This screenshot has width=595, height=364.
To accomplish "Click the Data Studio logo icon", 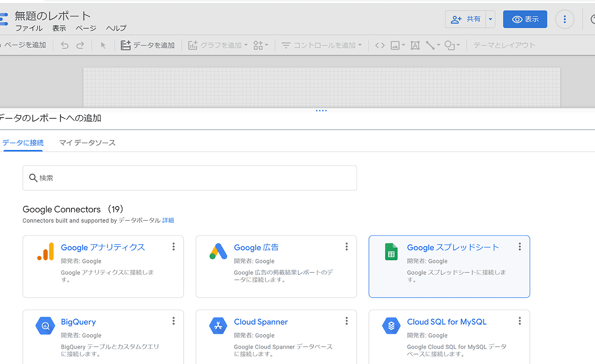I will [4, 19].
